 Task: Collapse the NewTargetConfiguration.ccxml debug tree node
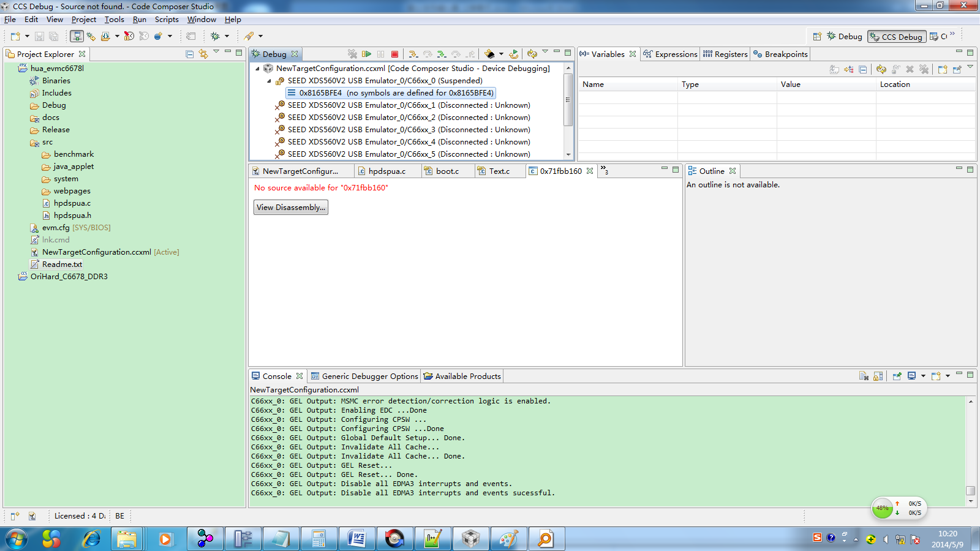click(x=257, y=69)
